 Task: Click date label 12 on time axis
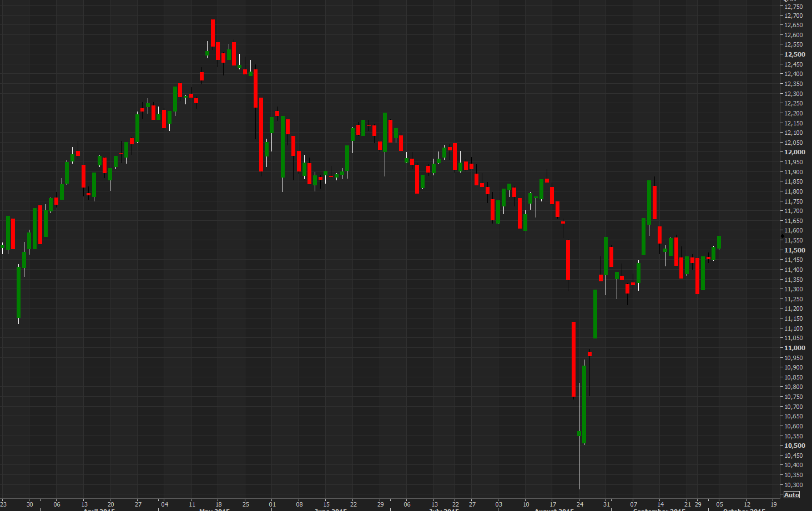point(747,504)
